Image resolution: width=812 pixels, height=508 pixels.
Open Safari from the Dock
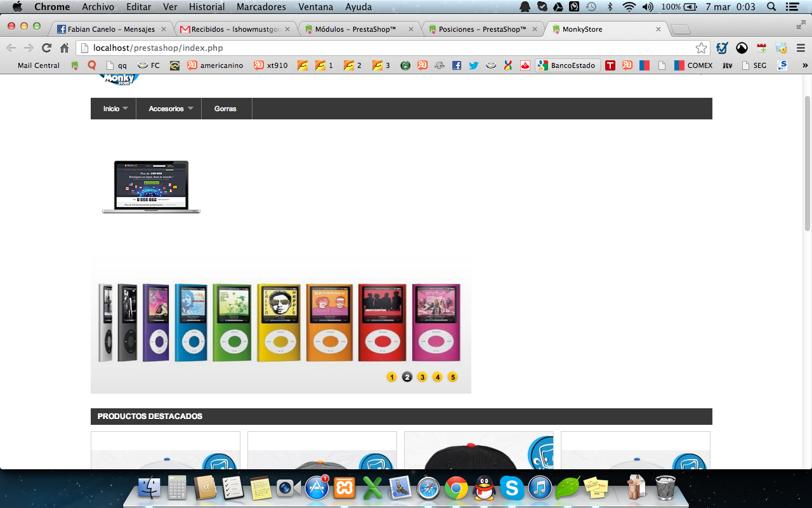(429, 488)
